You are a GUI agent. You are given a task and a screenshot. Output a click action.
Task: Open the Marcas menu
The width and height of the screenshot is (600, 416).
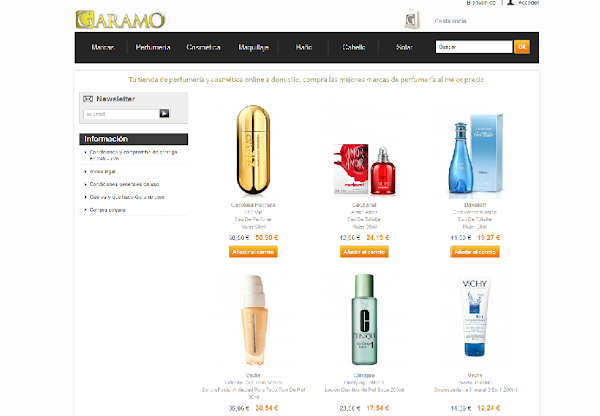point(103,47)
